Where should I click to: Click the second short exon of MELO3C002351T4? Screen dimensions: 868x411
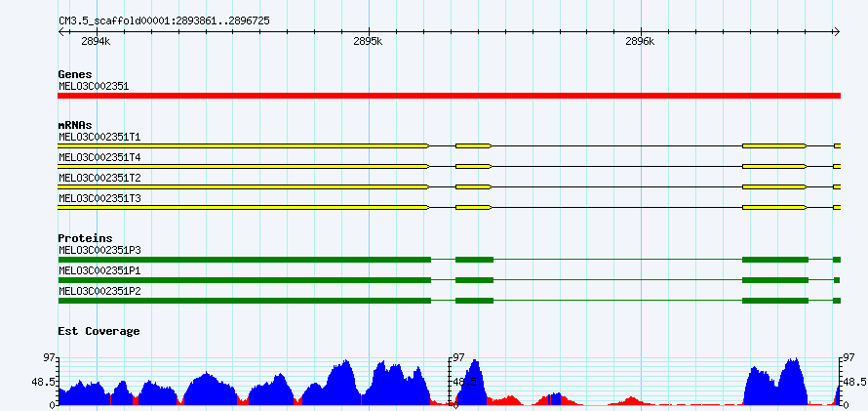[473, 166]
